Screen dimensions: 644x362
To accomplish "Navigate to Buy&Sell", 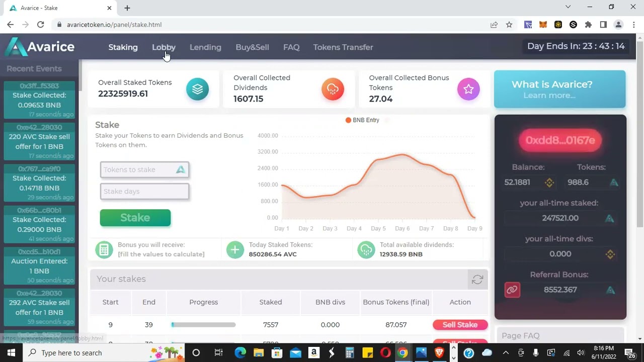I will click(252, 47).
